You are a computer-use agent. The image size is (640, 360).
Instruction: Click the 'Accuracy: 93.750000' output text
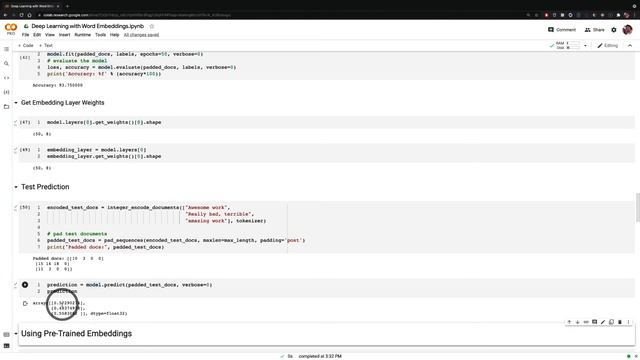click(x=58, y=85)
